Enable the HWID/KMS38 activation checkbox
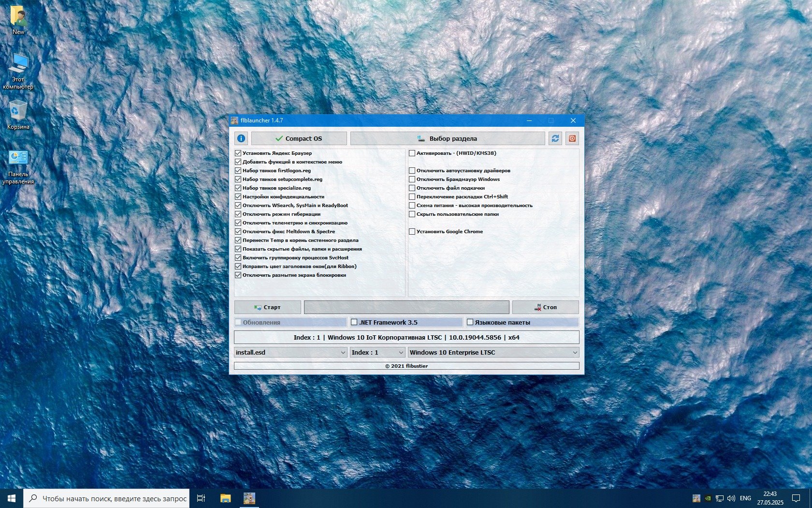This screenshot has width=812, height=508. (412, 153)
